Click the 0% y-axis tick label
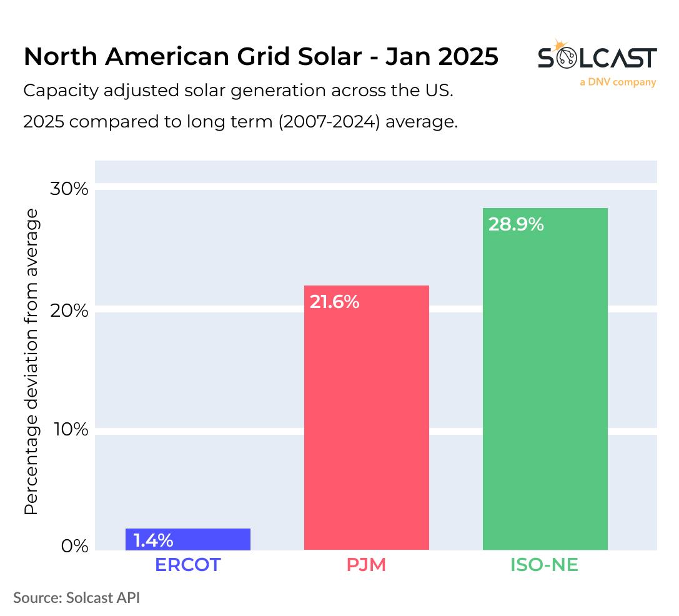Image resolution: width=679 pixels, height=616 pixels. coord(75,547)
